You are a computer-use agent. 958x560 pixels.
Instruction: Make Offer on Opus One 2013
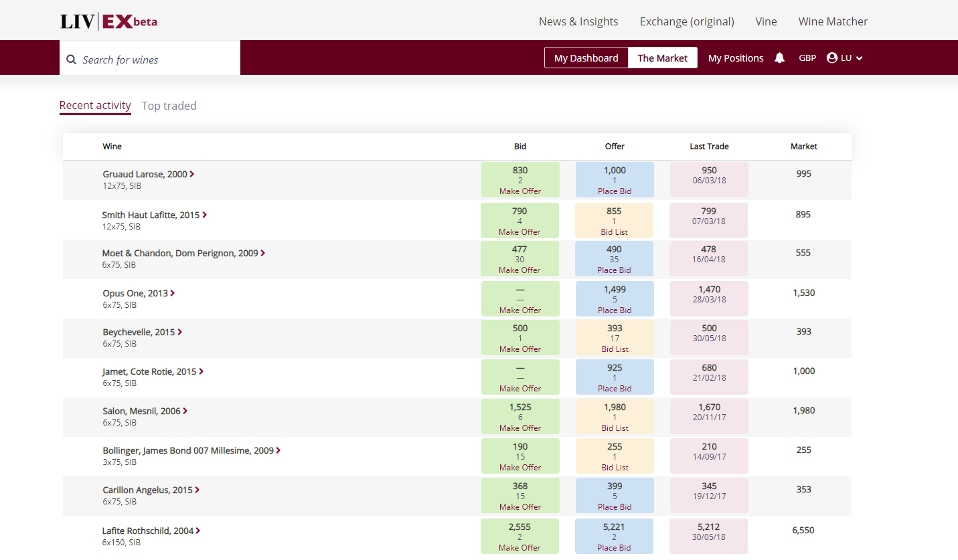tap(520, 310)
